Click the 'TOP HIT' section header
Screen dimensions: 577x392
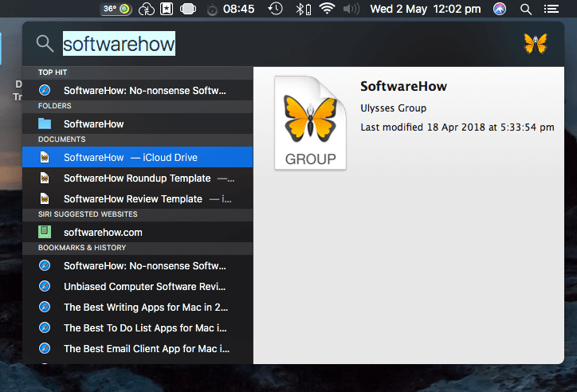[x=53, y=73]
